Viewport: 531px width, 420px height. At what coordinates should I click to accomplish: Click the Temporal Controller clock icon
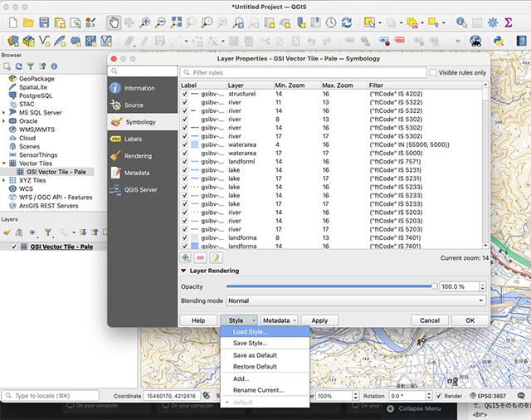coord(331,22)
